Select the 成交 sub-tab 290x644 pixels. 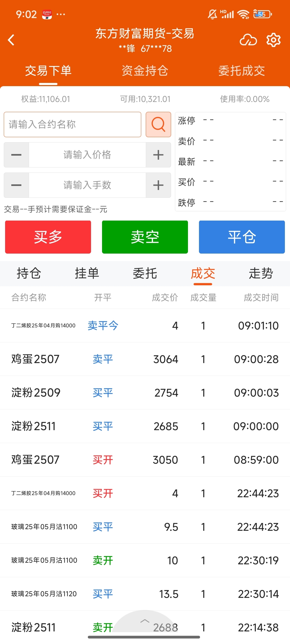click(203, 273)
